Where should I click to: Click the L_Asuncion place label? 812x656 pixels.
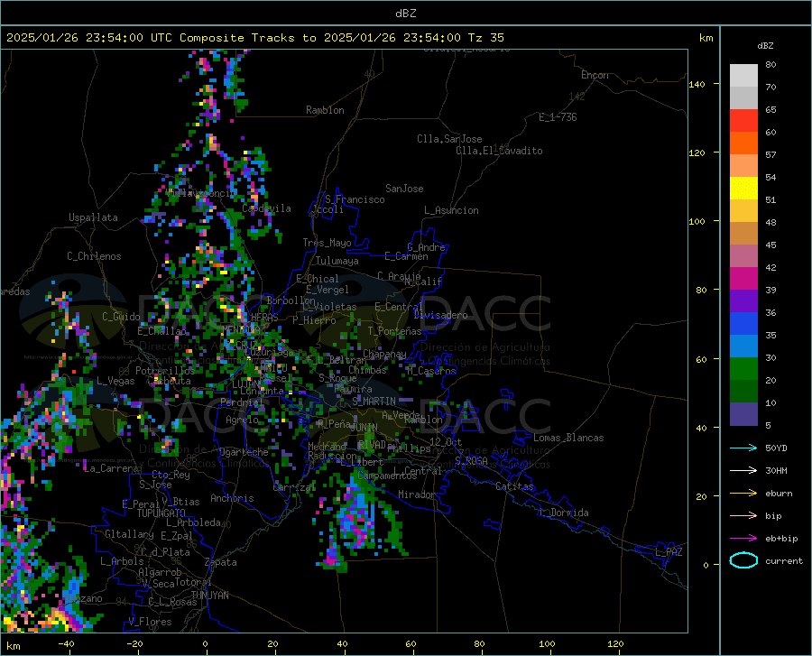click(x=451, y=210)
